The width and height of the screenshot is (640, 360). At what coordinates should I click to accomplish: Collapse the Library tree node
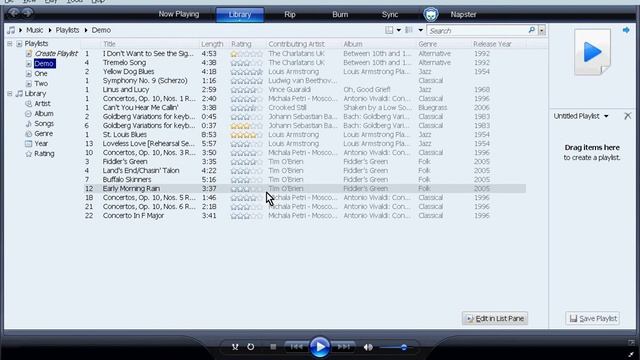tap(10, 94)
